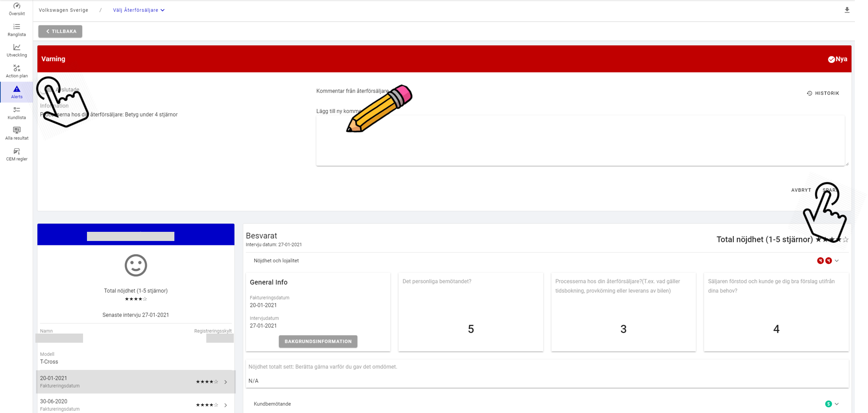Open the Översikt dashboard in sidebar
The width and height of the screenshot is (868, 413).
click(x=17, y=9)
